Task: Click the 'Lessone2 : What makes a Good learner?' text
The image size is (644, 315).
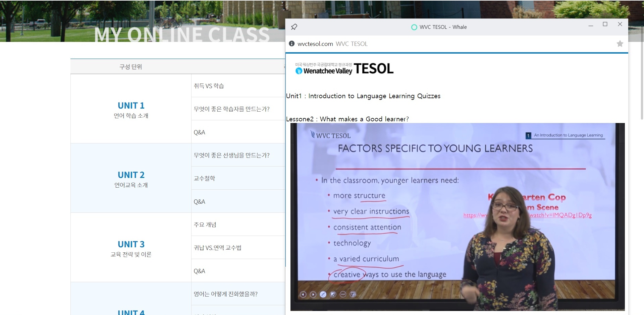Action: pyautogui.click(x=347, y=119)
